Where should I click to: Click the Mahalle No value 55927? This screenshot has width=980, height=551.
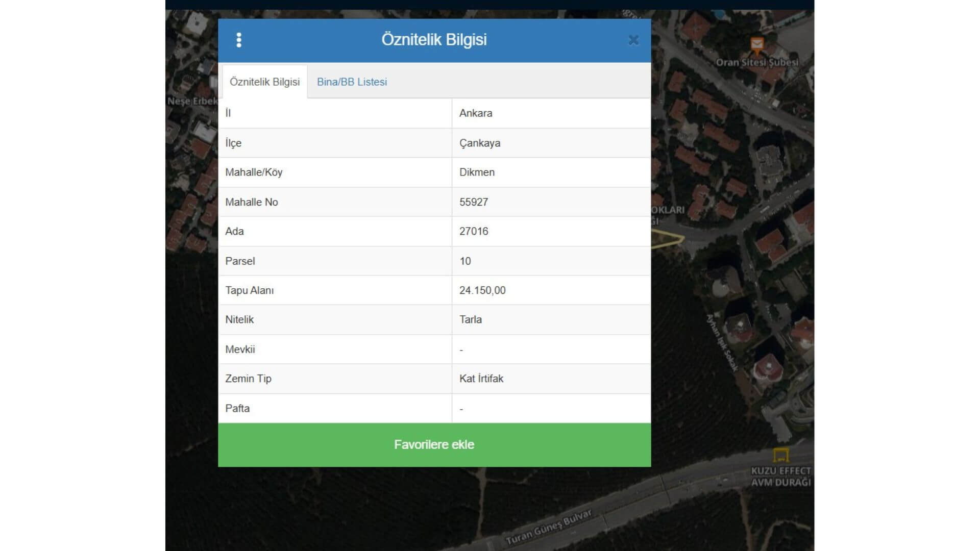(474, 202)
